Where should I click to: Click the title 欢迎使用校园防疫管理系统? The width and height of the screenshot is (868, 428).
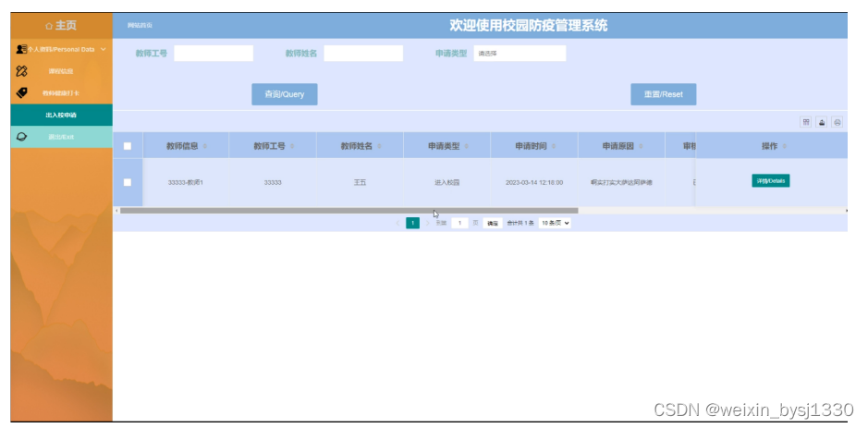[x=528, y=26]
